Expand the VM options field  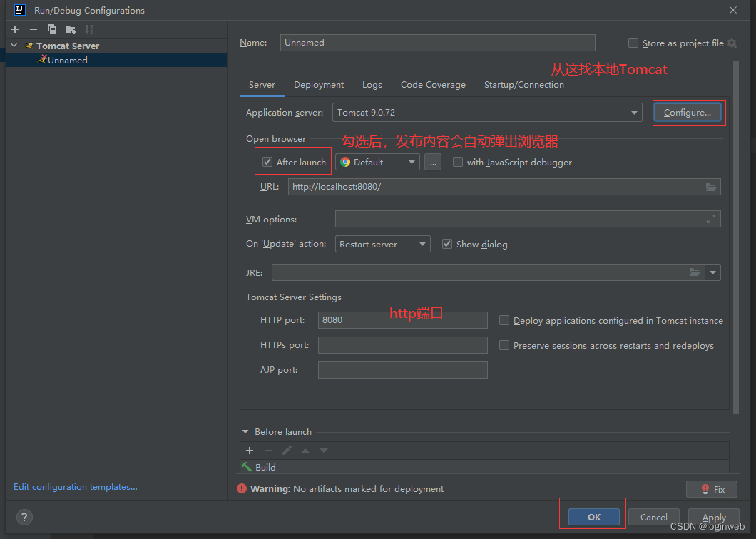[710, 219]
